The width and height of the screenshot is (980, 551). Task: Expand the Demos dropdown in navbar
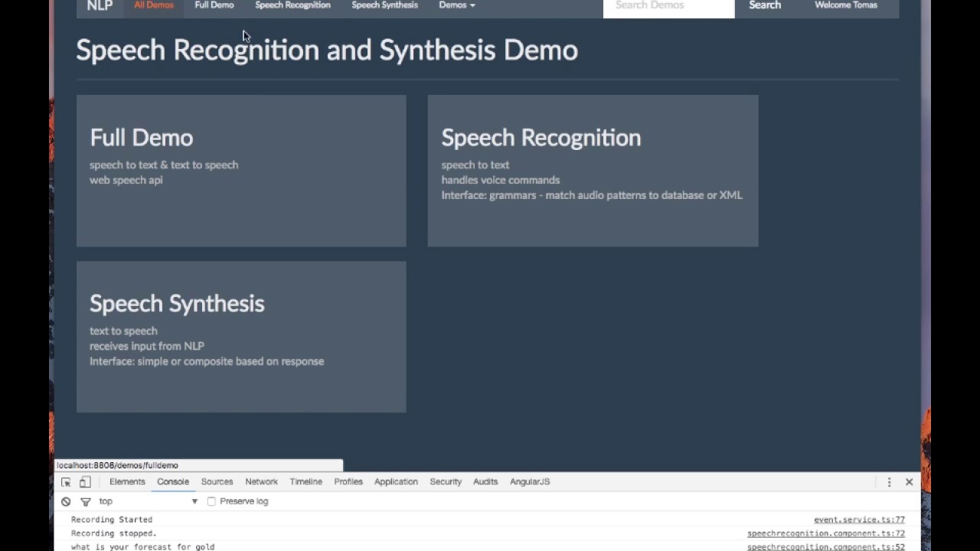(457, 5)
